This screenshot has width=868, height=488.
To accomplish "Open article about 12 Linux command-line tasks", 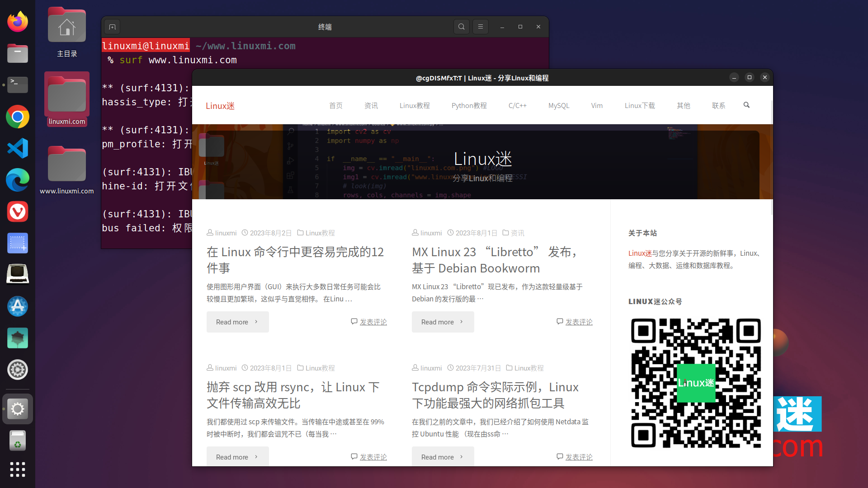I will pyautogui.click(x=295, y=260).
